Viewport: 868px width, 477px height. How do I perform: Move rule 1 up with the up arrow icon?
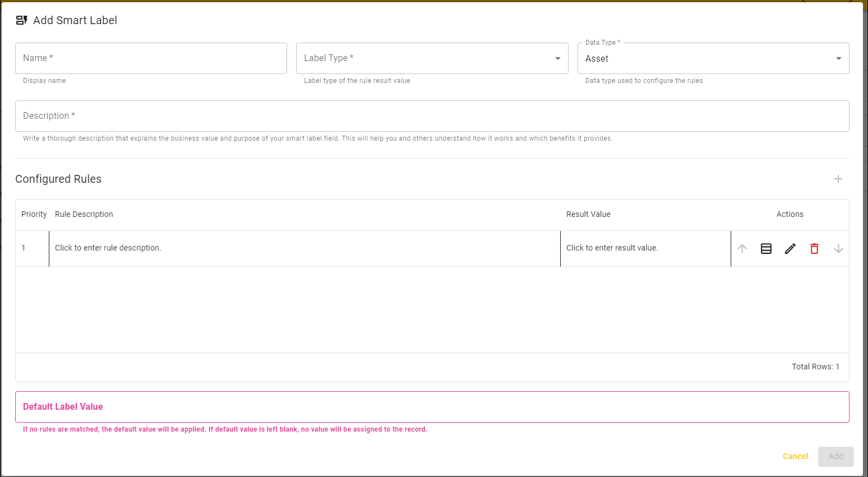point(742,248)
